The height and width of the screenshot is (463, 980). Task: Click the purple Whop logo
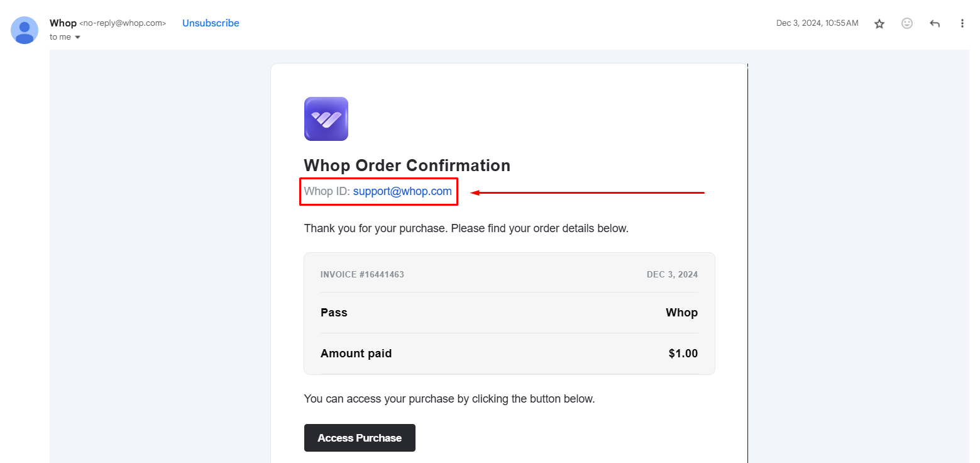coord(326,119)
